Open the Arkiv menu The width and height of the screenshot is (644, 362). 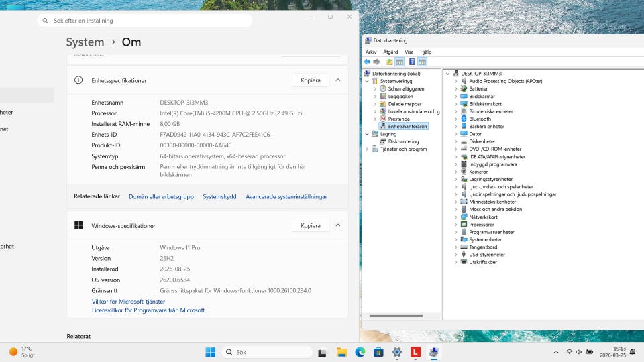point(371,52)
